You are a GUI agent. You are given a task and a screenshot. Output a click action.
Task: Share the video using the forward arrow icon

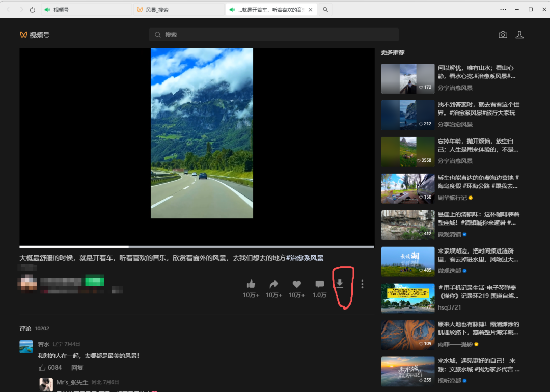click(x=273, y=284)
